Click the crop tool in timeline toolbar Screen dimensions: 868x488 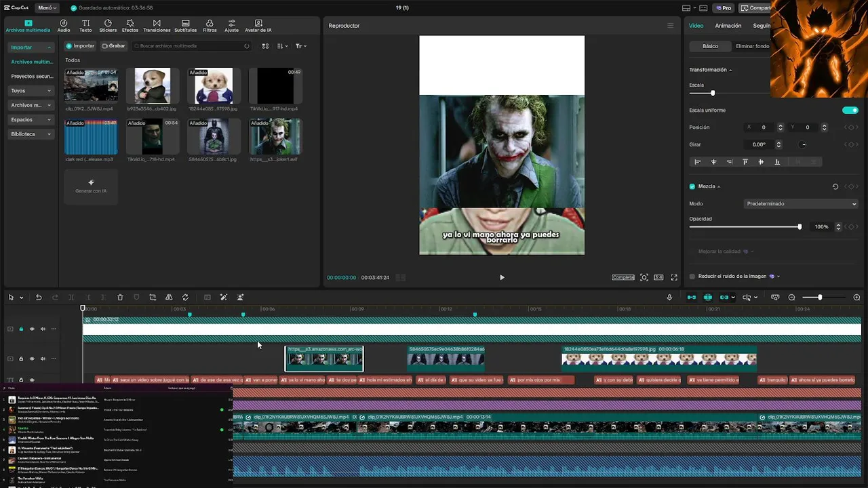tap(153, 298)
